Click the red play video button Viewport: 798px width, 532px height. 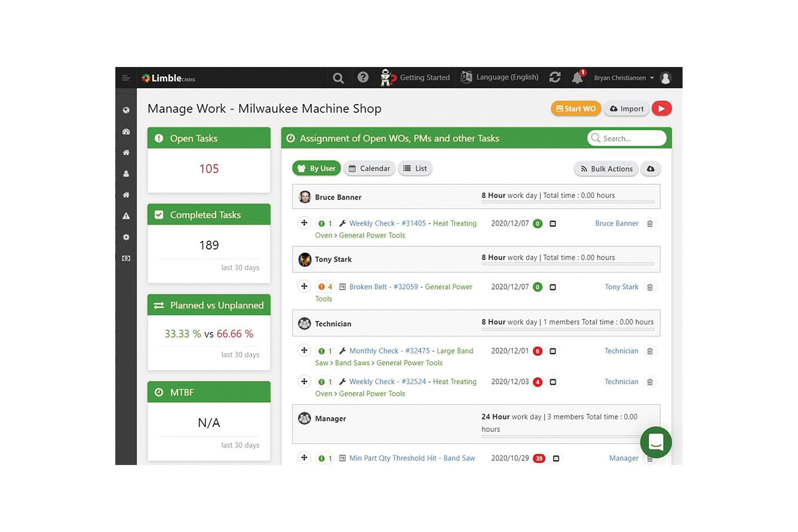[661, 109]
